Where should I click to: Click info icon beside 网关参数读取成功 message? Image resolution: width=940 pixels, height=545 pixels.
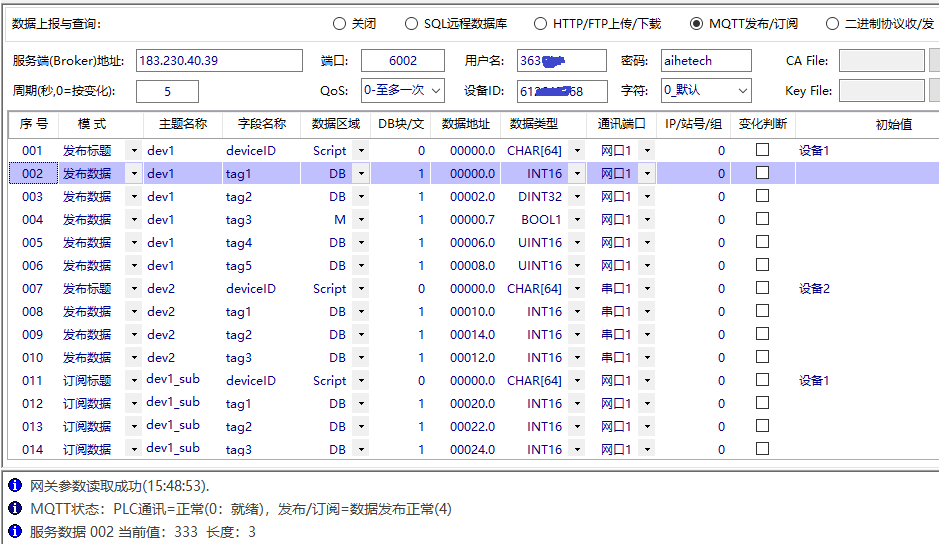pyautogui.click(x=14, y=486)
